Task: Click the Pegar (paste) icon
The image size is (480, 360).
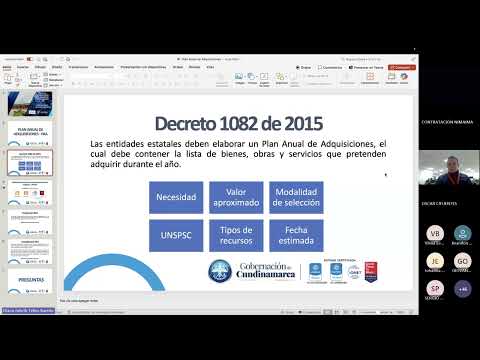Action: tap(8, 79)
